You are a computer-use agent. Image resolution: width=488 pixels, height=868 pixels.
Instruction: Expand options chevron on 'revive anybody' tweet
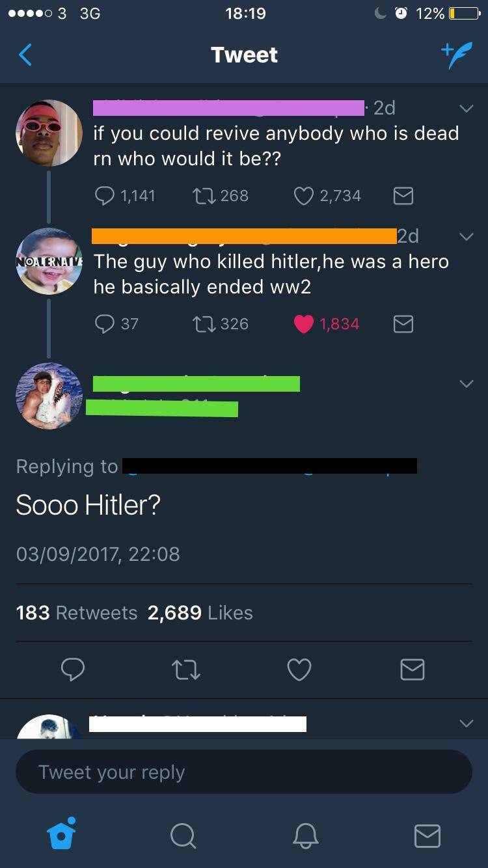tap(466, 109)
